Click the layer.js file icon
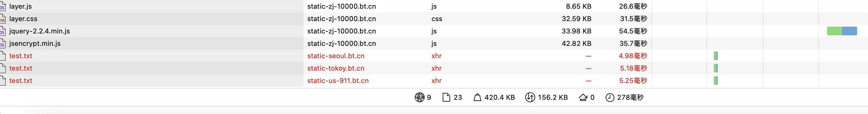 click(3, 6)
